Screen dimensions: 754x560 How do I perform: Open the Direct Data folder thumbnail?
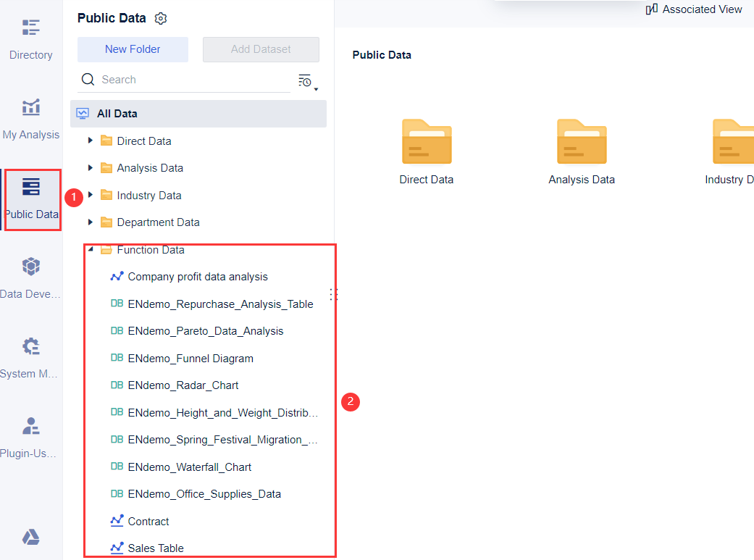[x=427, y=141]
